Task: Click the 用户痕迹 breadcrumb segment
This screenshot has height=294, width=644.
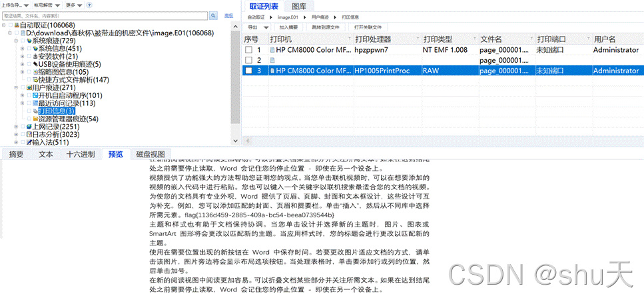Action: pyautogui.click(x=320, y=17)
